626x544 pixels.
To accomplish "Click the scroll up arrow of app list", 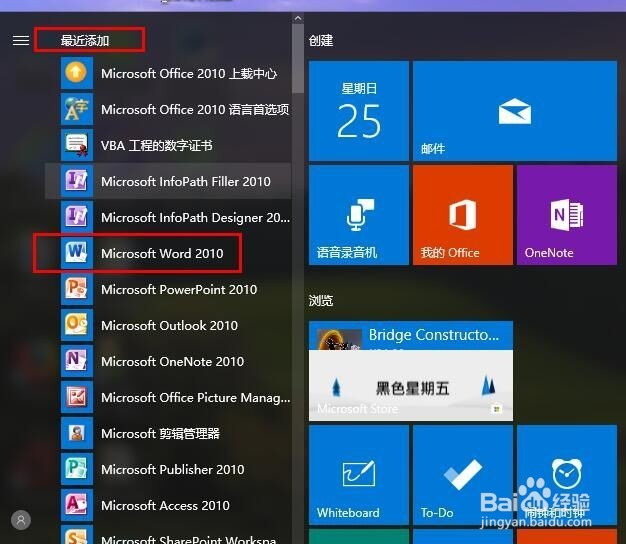I will 298,18.
